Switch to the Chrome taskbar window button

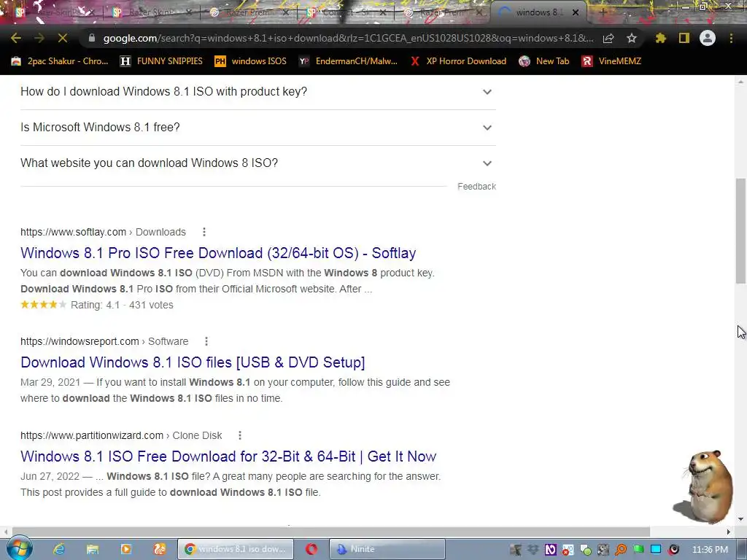(x=236, y=549)
